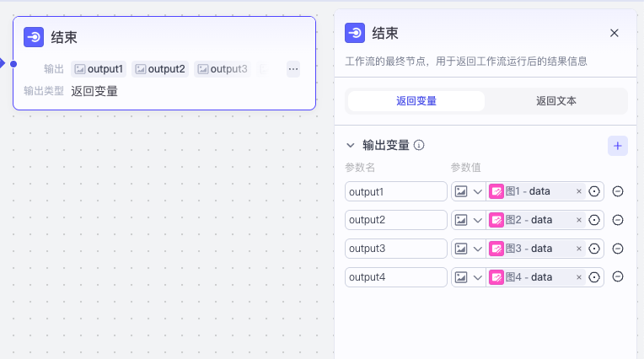644x359 pixels.
Task: Open image type dropdown for output2
Action: pyautogui.click(x=469, y=220)
